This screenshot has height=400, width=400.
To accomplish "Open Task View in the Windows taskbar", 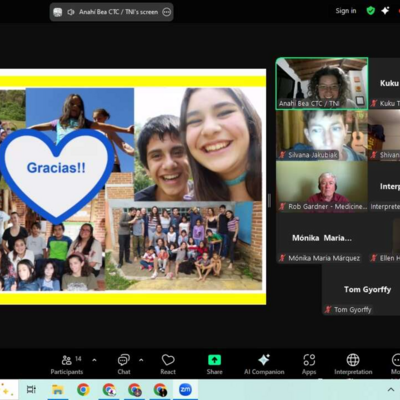I will point(31,389).
